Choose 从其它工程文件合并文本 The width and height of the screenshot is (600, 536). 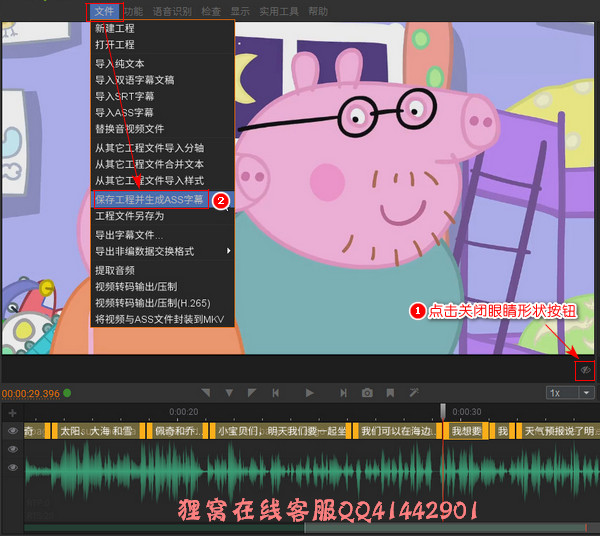pos(163,165)
